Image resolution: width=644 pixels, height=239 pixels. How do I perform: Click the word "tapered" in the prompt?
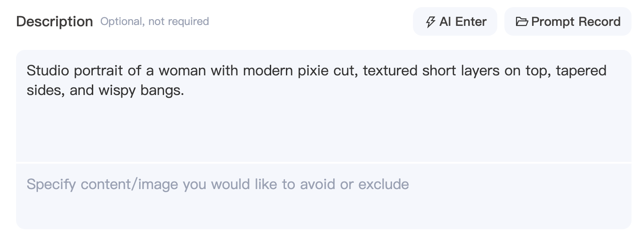coord(581,71)
